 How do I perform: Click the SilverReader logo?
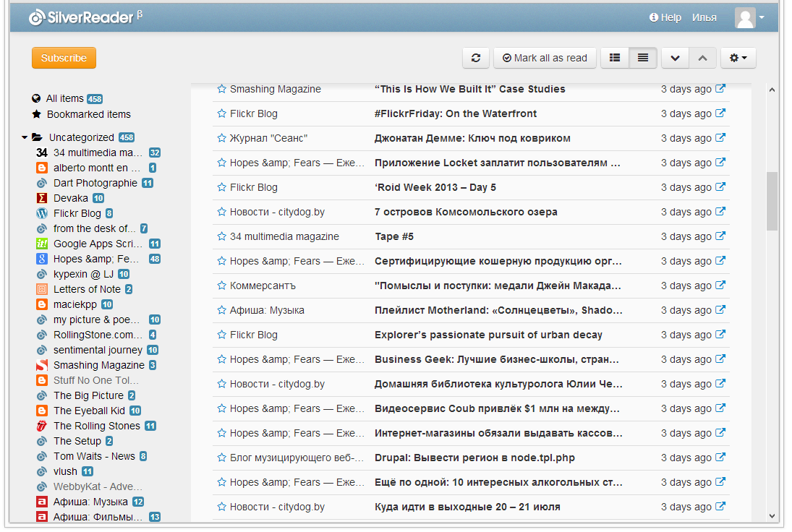point(85,17)
